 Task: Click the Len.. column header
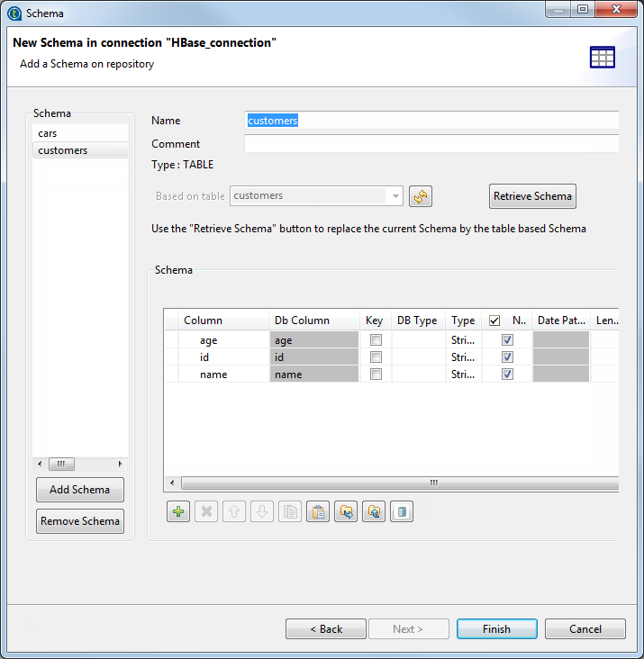(605, 320)
